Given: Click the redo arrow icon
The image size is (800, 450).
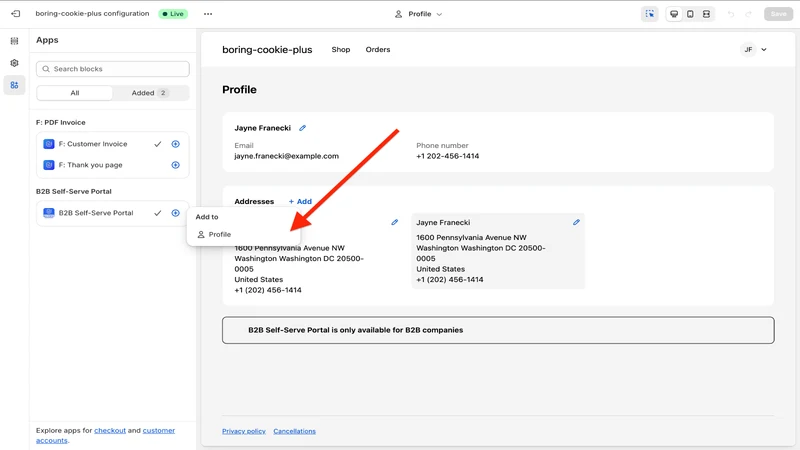Looking at the screenshot, I should (748, 14).
